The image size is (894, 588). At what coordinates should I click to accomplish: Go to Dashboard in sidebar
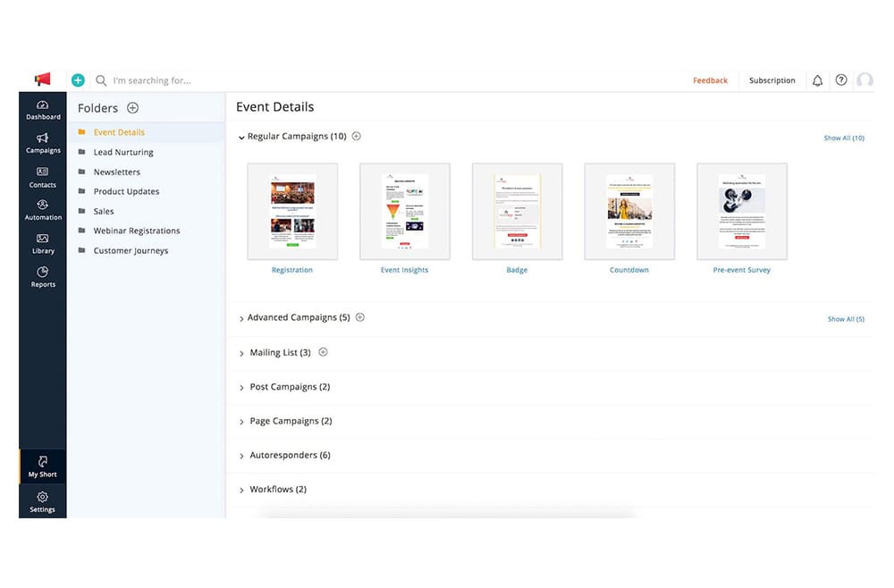point(43,111)
